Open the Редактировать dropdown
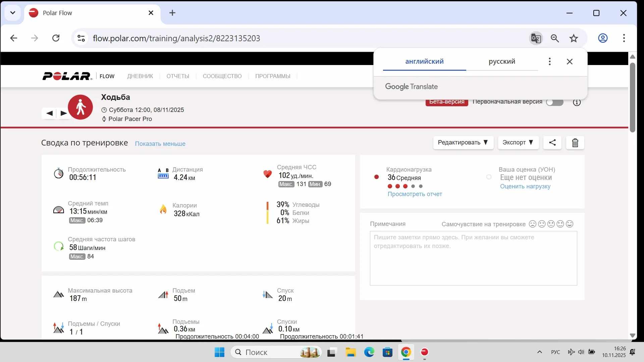The height and width of the screenshot is (362, 644). point(463,142)
